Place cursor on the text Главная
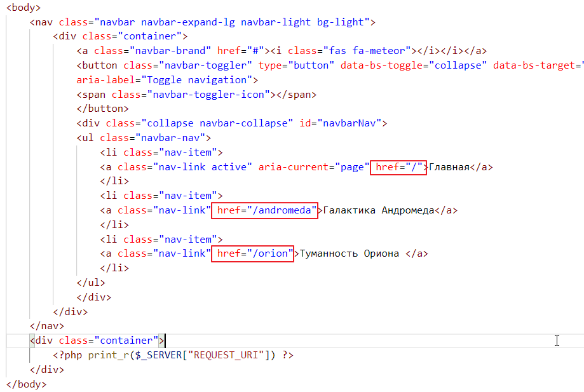This screenshot has width=584, height=392. [x=449, y=167]
